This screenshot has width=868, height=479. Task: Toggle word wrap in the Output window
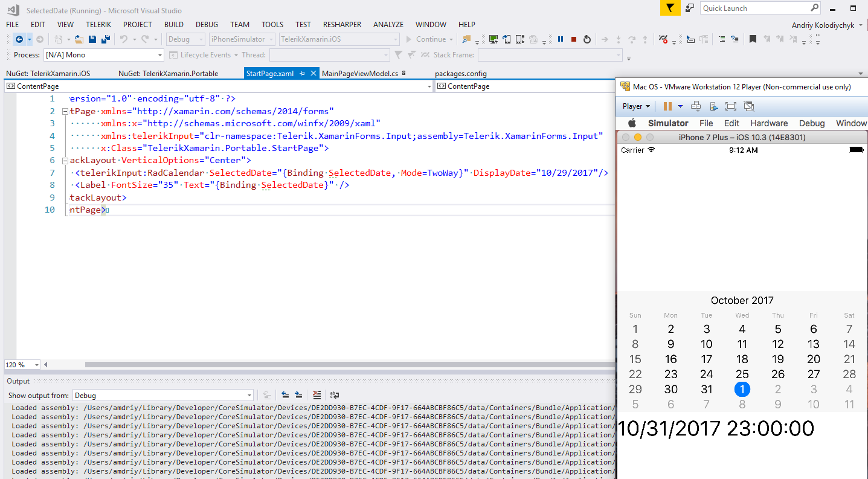pyautogui.click(x=334, y=395)
